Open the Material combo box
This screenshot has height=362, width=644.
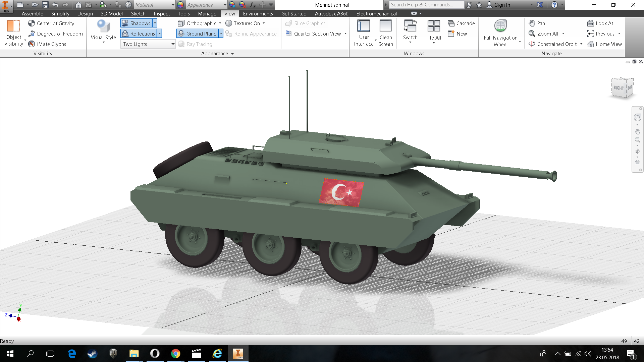[155, 5]
